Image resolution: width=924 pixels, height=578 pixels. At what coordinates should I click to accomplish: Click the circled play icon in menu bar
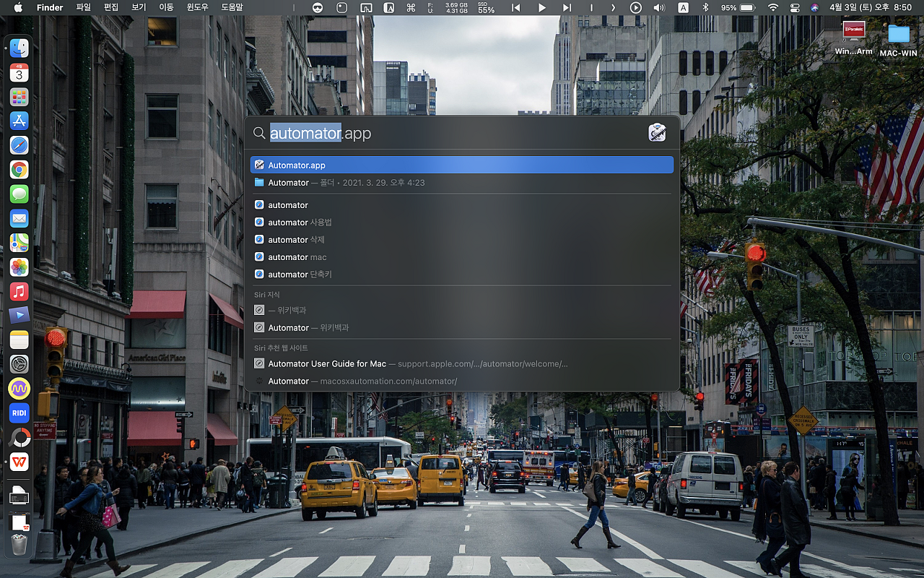[636, 7]
